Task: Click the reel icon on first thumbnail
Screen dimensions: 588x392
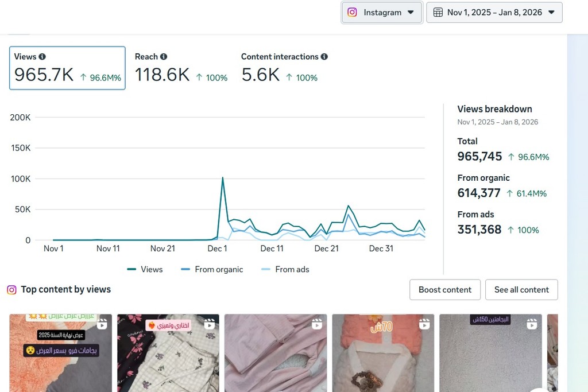Action: pyautogui.click(x=102, y=324)
